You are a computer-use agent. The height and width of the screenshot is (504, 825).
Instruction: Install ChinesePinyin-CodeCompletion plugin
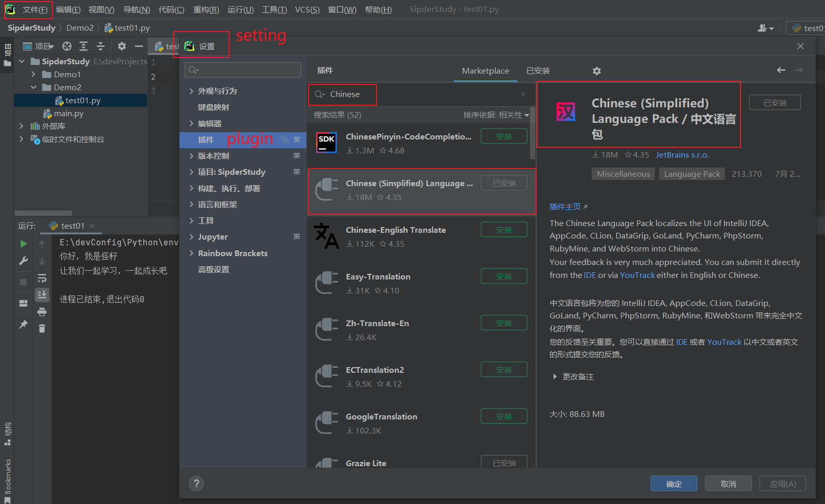point(504,136)
